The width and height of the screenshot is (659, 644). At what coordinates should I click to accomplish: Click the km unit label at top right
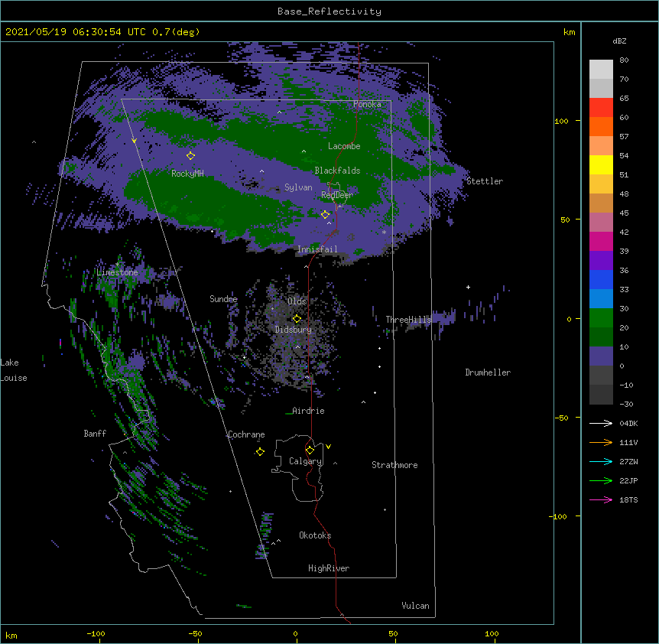[569, 32]
